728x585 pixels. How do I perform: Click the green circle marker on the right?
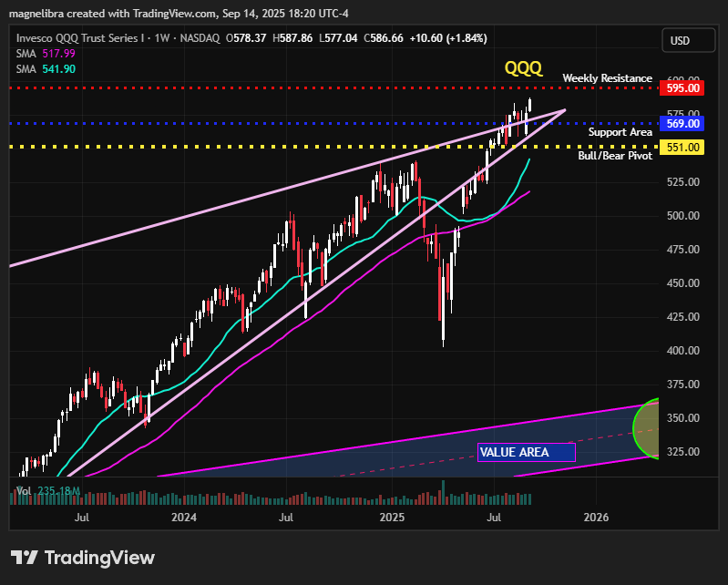point(646,429)
